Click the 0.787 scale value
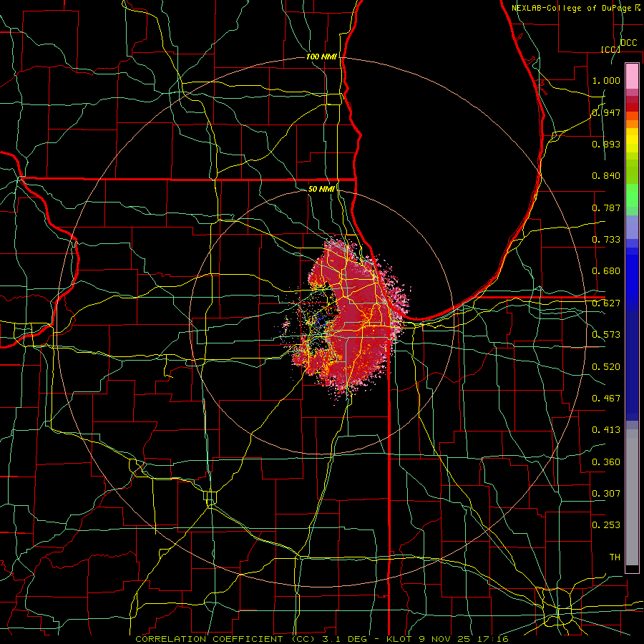The image size is (644, 644). point(606,208)
